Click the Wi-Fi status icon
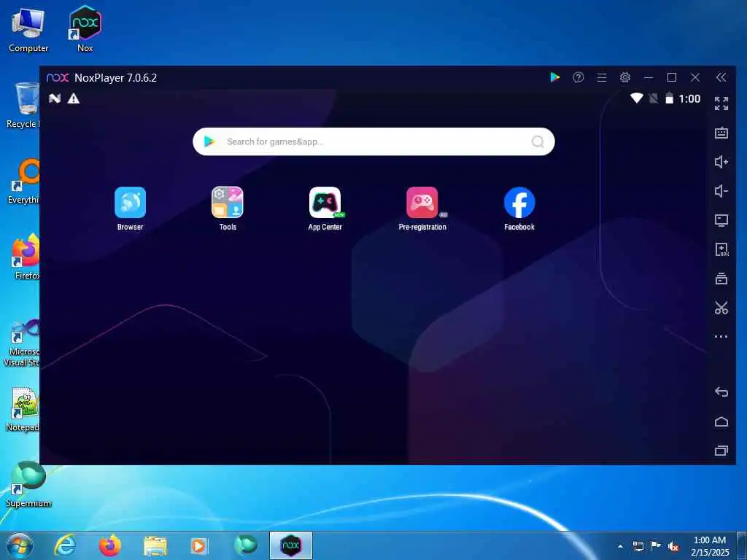This screenshot has width=747, height=560. (636, 98)
